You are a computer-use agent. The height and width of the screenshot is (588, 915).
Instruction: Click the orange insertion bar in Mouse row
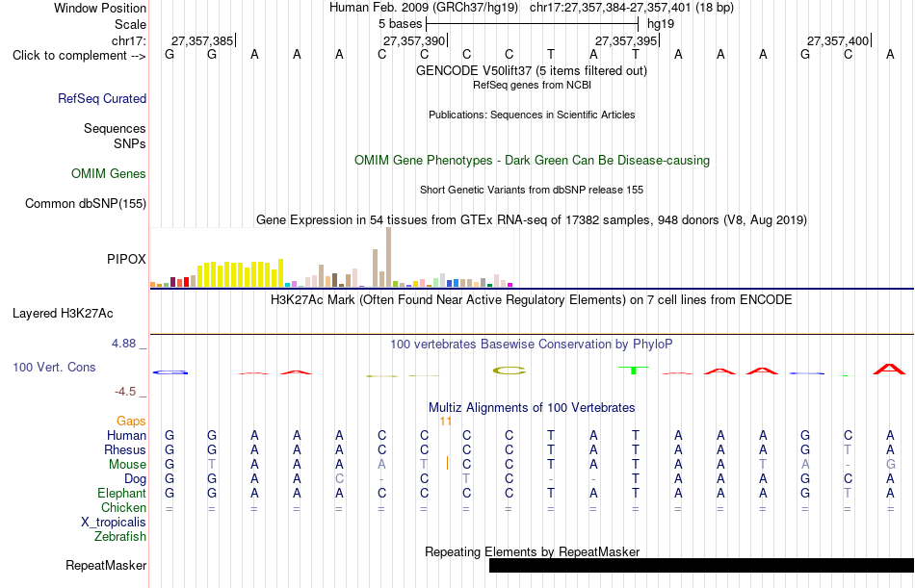(x=447, y=463)
